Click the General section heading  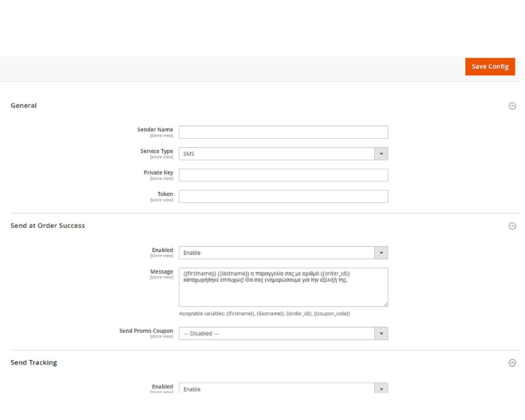pos(24,106)
